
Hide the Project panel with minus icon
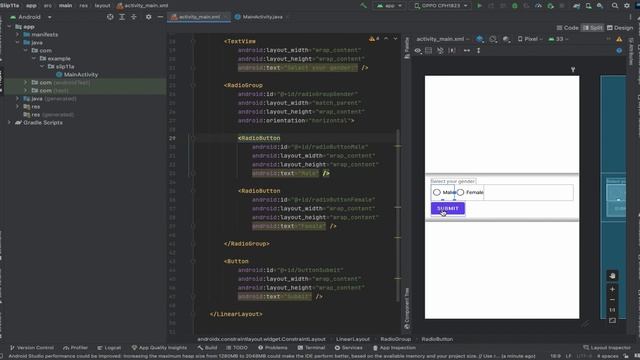[x=160, y=17]
